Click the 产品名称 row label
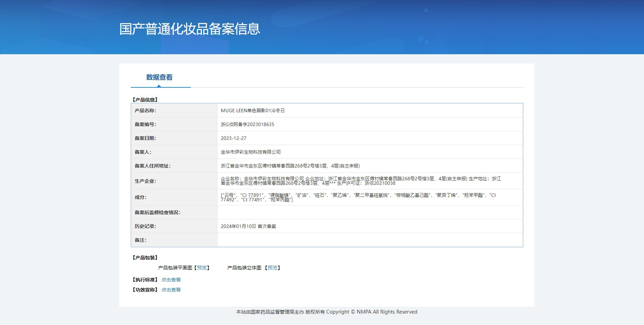 point(145,111)
